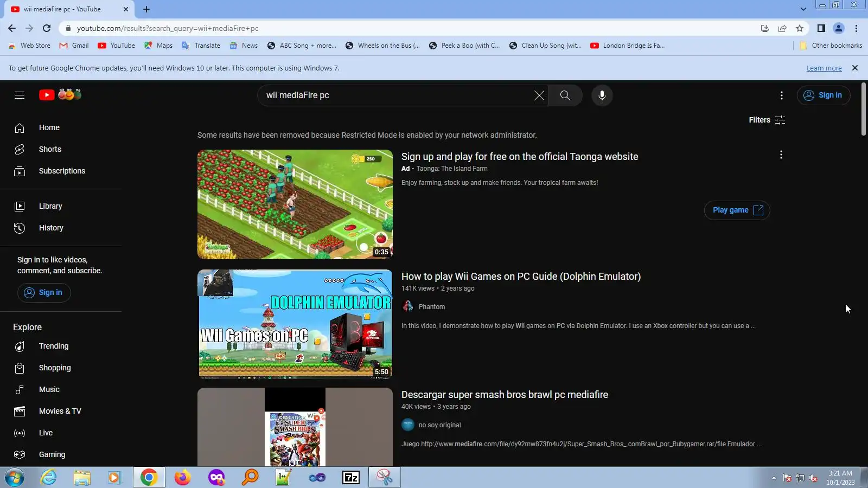Close the 'wii mediaFire pc - YouTube' tab
Viewport: 868px width, 488px height.
point(126,9)
